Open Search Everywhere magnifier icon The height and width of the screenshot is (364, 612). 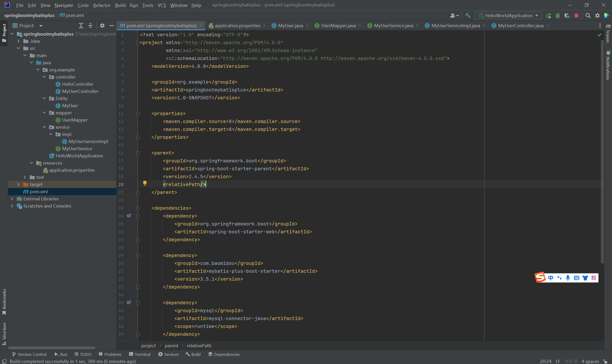(x=588, y=16)
